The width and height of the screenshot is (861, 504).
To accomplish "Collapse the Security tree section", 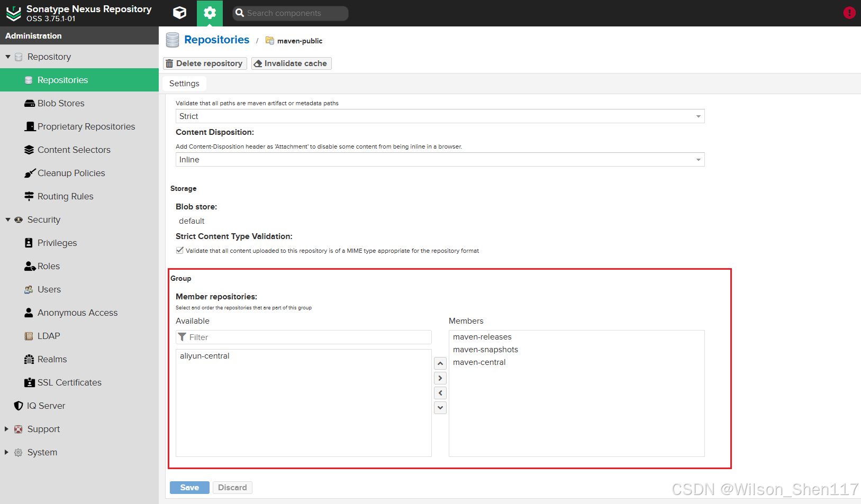I will tap(8, 219).
